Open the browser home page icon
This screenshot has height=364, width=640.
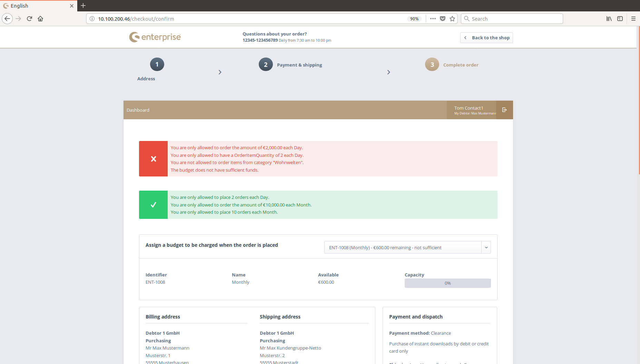[x=40, y=19]
